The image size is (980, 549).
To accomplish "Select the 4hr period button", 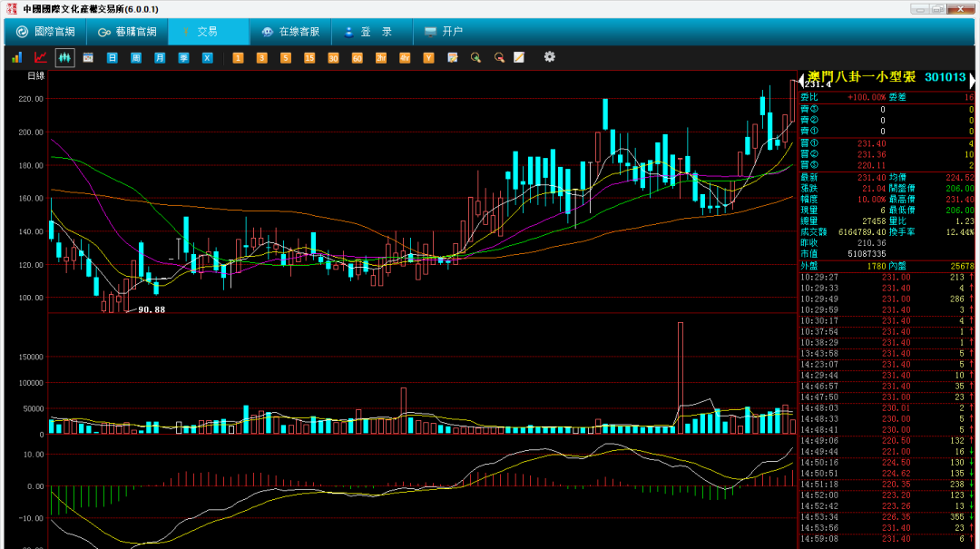I will click(x=405, y=57).
